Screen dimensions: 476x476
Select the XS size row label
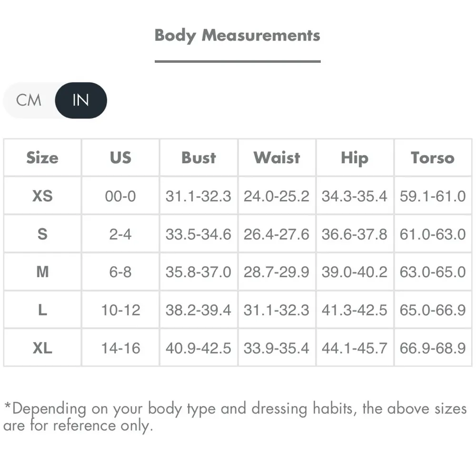tap(42, 196)
